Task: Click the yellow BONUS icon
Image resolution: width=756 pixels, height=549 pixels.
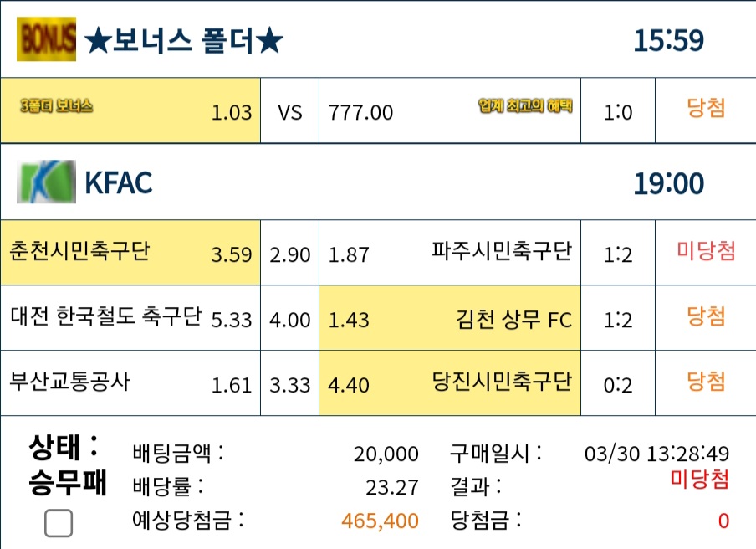Action: [46, 39]
